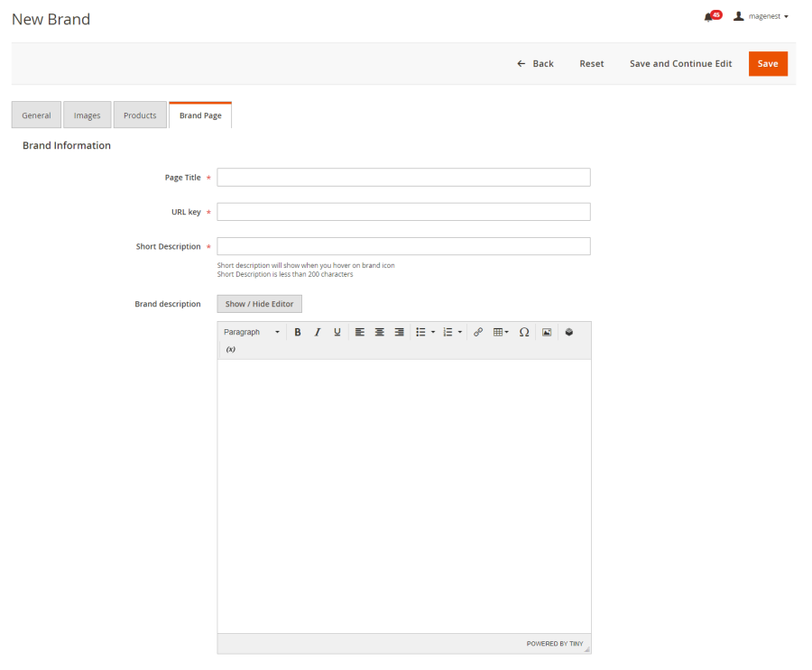Click the Brand Information heading
The image size is (812, 670).
pyautogui.click(x=66, y=145)
